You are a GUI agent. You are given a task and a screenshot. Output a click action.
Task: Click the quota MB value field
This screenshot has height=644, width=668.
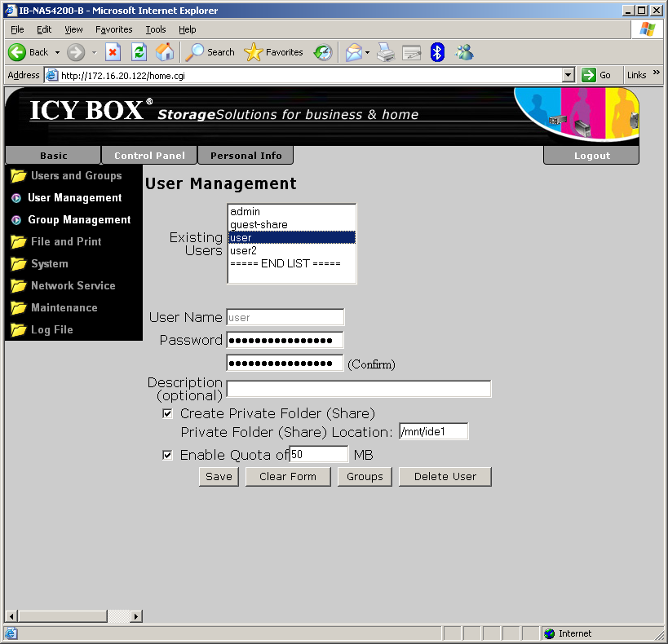[x=319, y=454]
